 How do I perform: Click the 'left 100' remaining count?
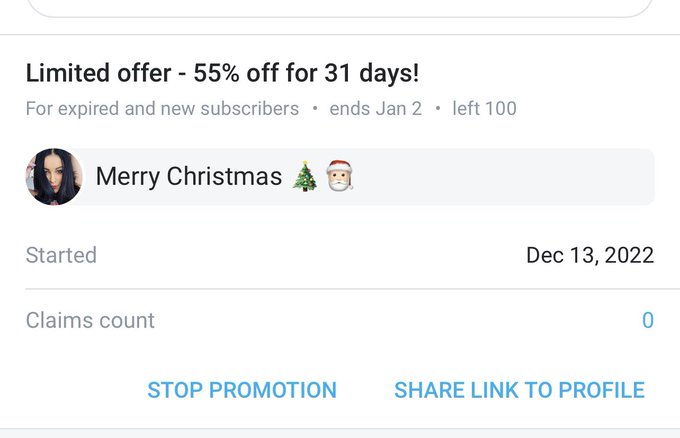484,108
